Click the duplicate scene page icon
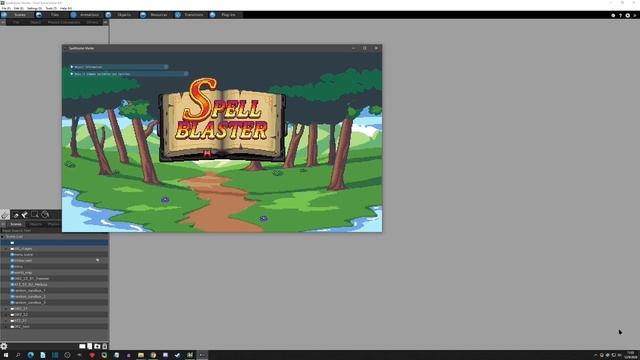 tap(90, 346)
